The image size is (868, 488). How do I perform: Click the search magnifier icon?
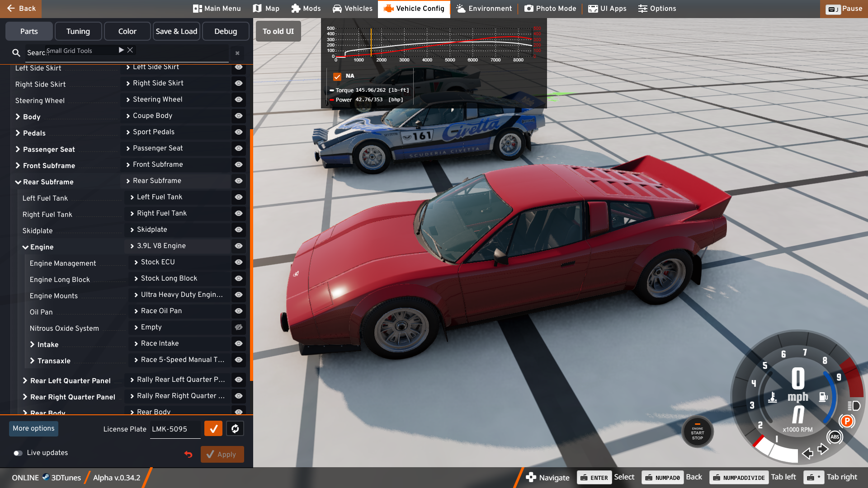(x=16, y=53)
